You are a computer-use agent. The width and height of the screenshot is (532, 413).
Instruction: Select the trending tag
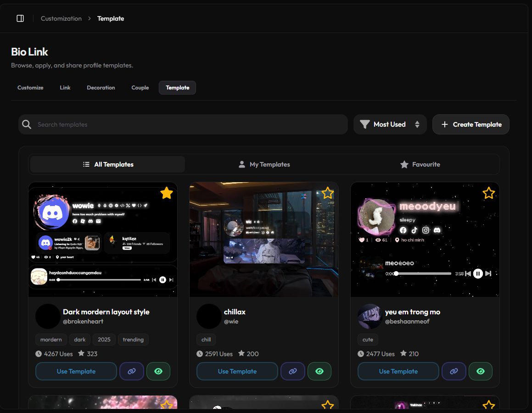pos(133,340)
